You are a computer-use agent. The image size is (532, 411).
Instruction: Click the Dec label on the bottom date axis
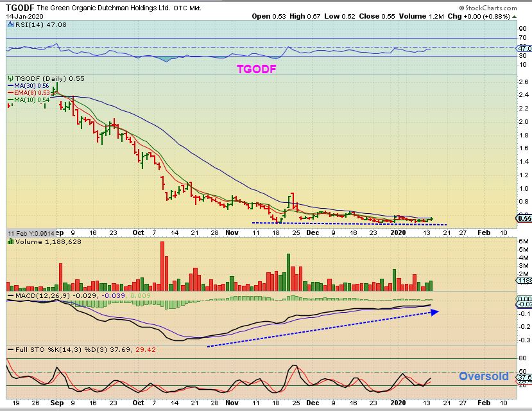coord(313,403)
